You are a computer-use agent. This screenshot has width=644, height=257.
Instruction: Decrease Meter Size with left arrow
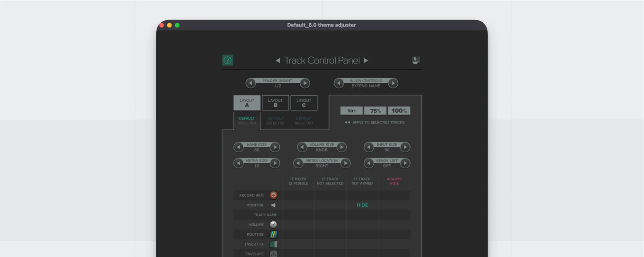[x=239, y=163]
